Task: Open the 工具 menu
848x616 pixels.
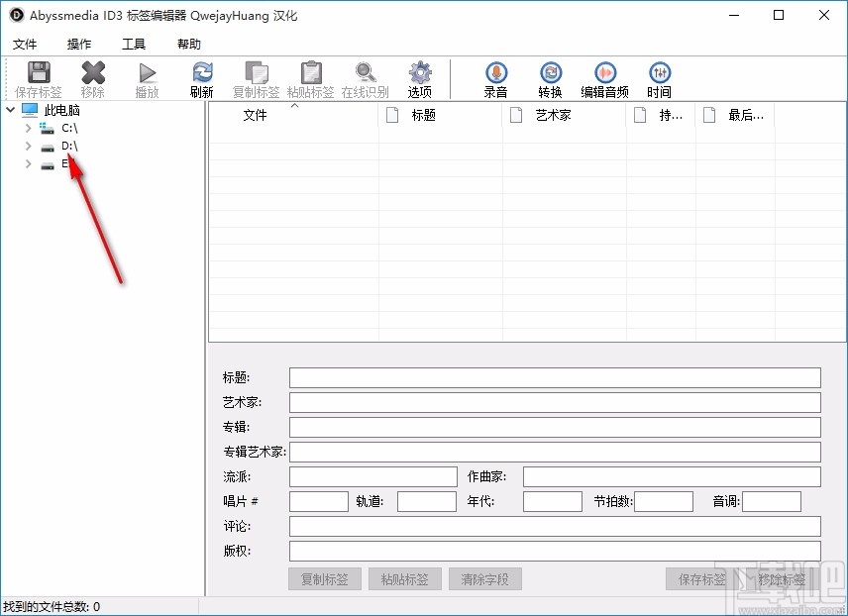Action: pyautogui.click(x=134, y=44)
